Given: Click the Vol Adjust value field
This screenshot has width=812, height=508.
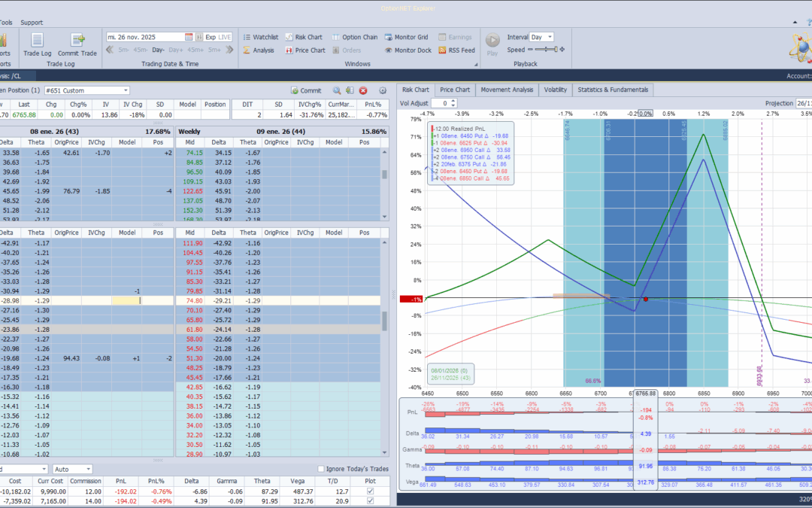Looking at the screenshot, I should click(x=441, y=103).
